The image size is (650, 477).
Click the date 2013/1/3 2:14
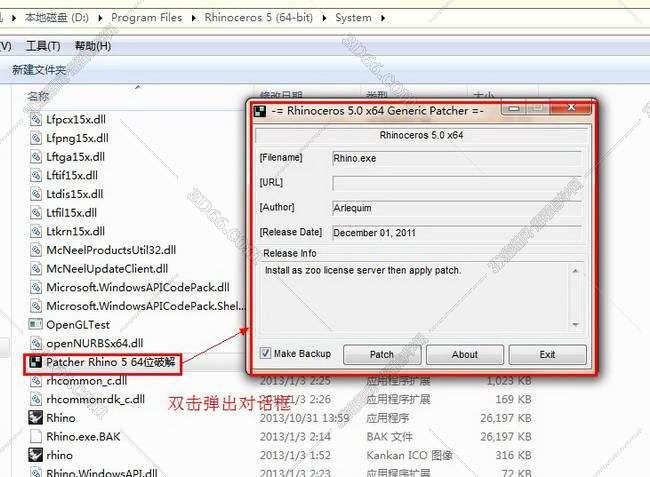[x=295, y=436]
